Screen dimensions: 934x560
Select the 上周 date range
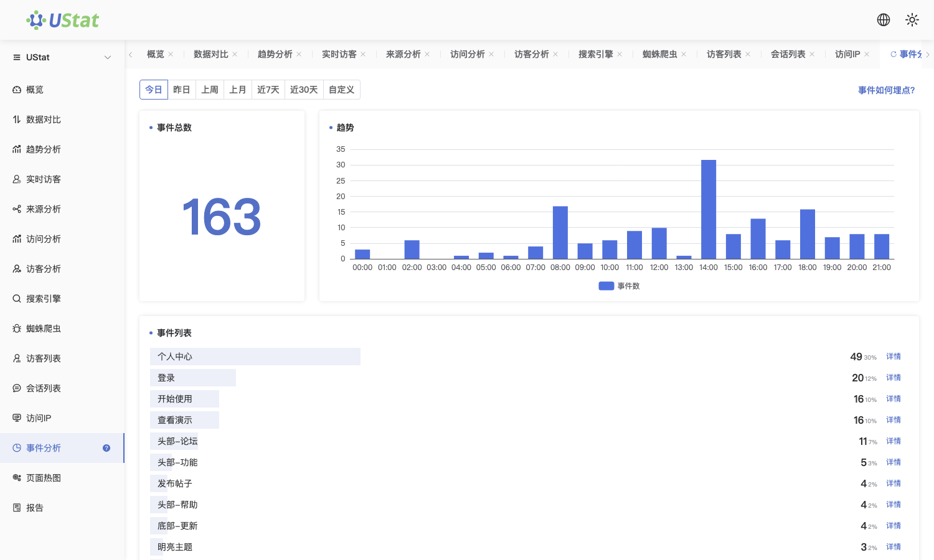coord(210,90)
